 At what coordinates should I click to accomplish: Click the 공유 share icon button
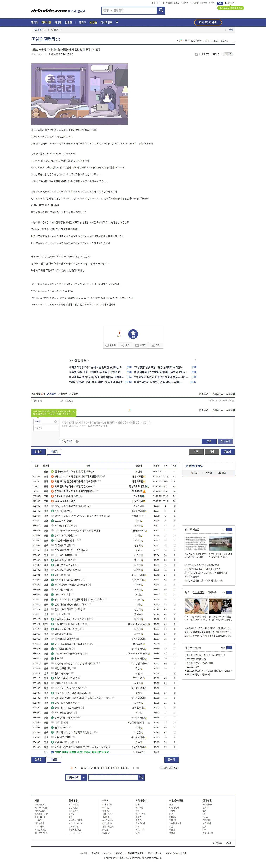click(125, 345)
